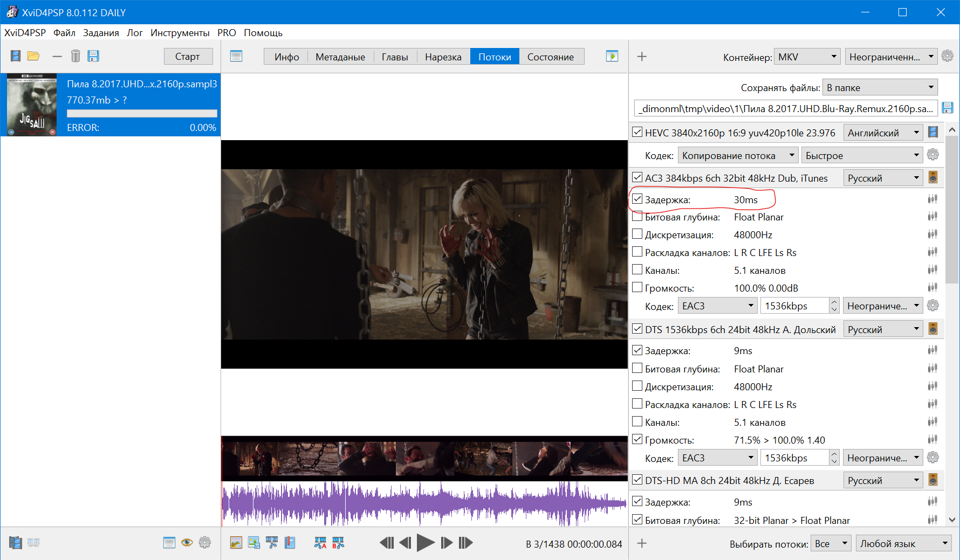
Task: Select the Пила 8.2017 job thumbnail
Action: tap(32, 105)
